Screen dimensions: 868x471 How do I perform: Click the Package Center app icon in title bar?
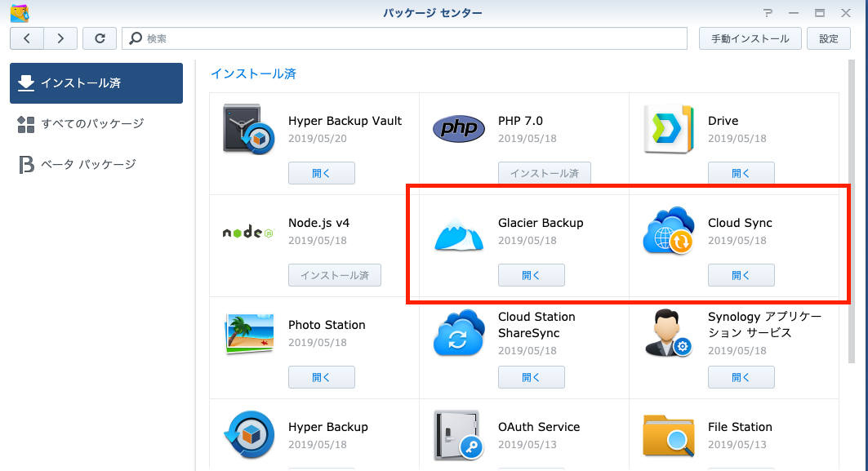20,13
